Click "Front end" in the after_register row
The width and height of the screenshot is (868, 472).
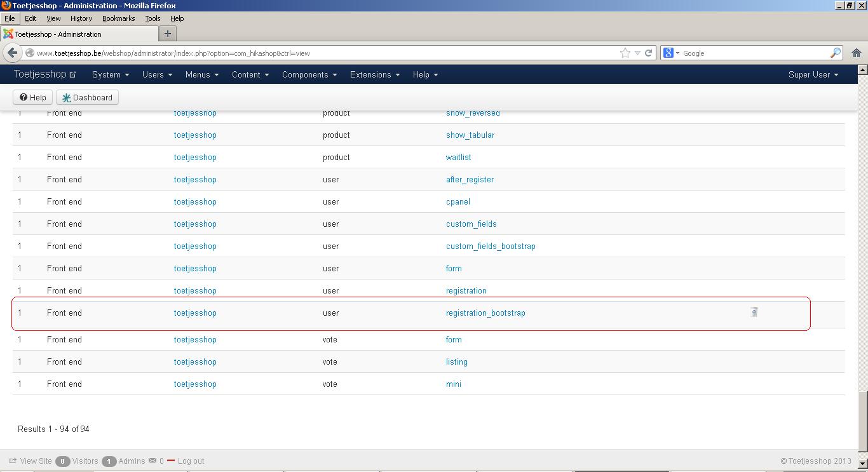click(64, 179)
